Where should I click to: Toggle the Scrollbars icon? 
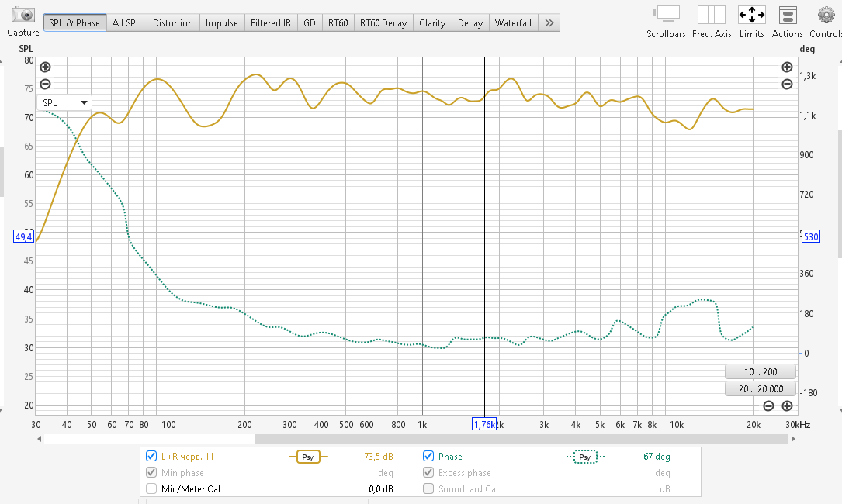point(666,15)
